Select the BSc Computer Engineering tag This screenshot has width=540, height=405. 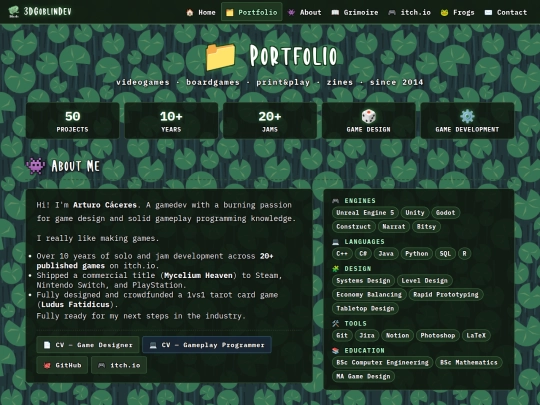coord(382,362)
